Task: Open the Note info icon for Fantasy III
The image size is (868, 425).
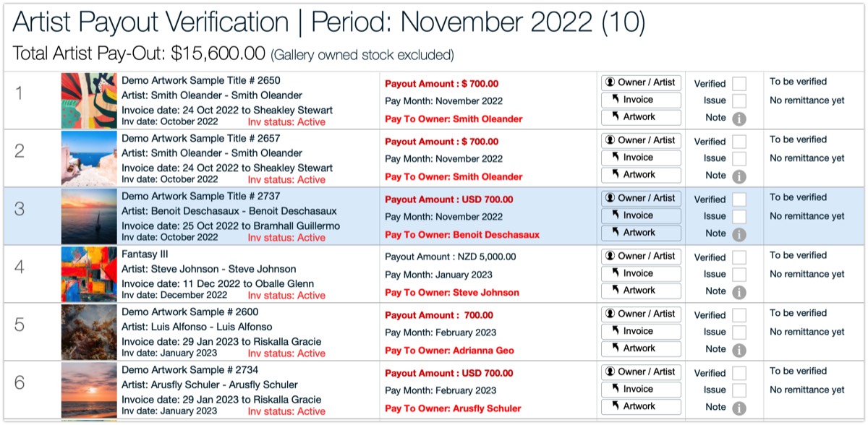Action: point(739,292)
